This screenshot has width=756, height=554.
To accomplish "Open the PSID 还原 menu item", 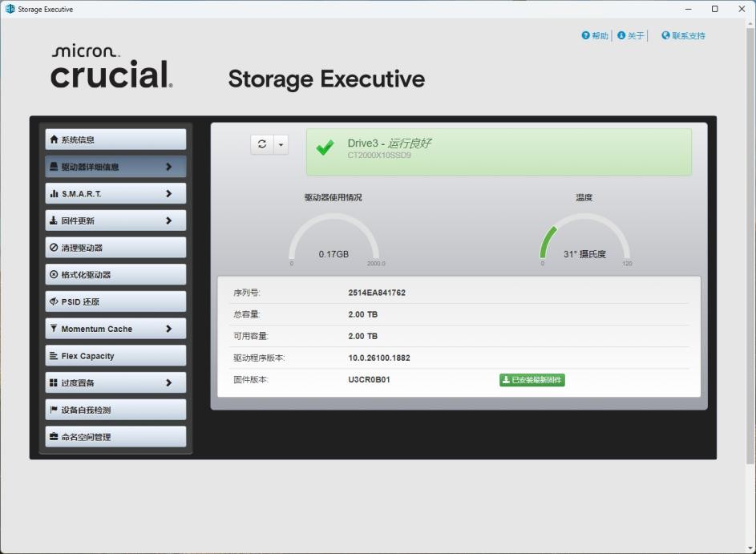I will tap(115, 301).
